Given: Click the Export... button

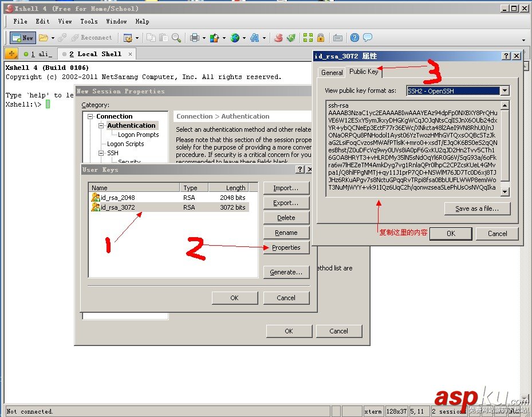Looking at the screenshot, I should point(286,203).
